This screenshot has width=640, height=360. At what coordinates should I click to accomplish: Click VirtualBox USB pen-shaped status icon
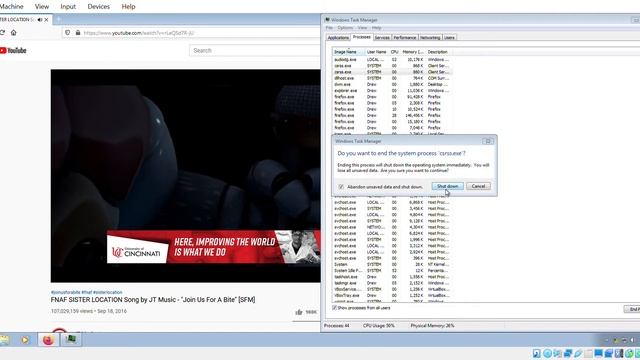(x=578, y=353)
